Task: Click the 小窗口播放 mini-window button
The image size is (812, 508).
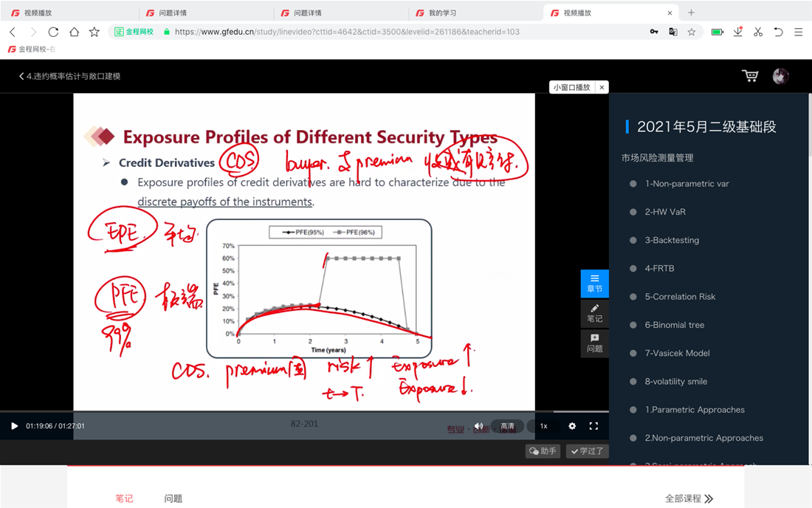Action: coord(571,88)
